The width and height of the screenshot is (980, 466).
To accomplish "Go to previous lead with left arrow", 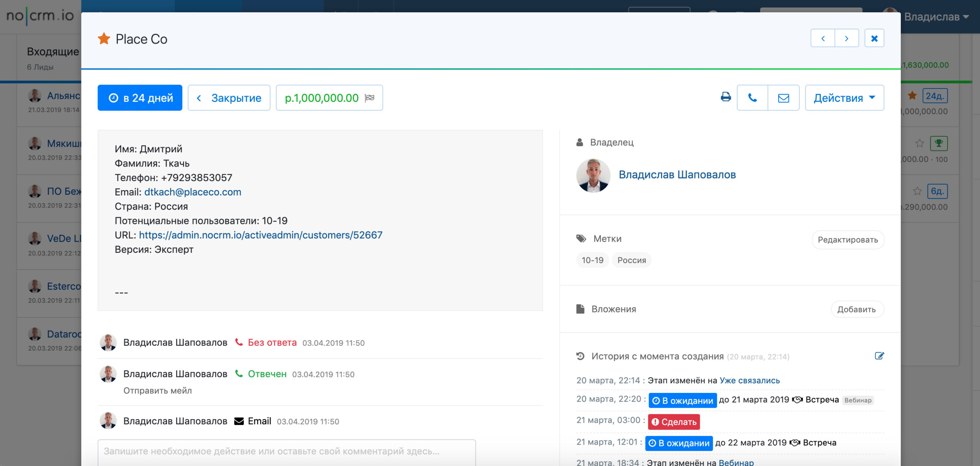I will click(x=823, y=38).
